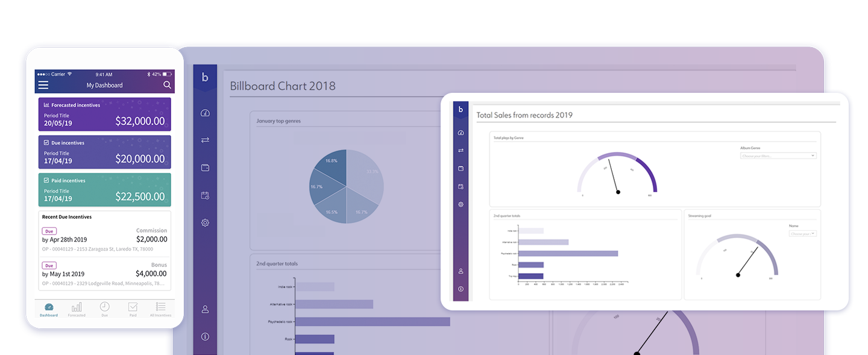Click the 'by May 1st 2019' due date text
868x355 pixels.
tap(63, 274)
